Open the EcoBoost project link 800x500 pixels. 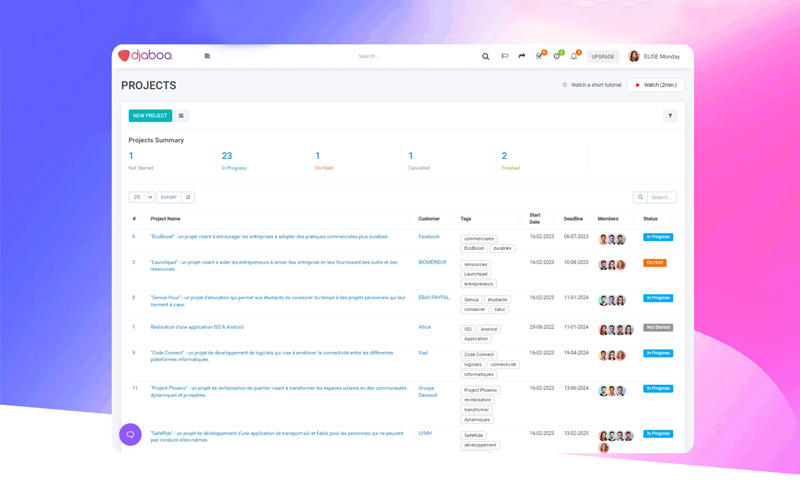click(269, 237)
